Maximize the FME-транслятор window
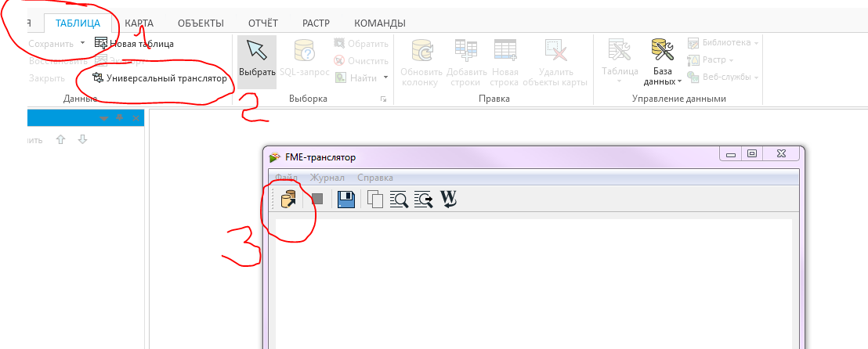The height and width of the screenshot is (349, 868). (752, 155)
